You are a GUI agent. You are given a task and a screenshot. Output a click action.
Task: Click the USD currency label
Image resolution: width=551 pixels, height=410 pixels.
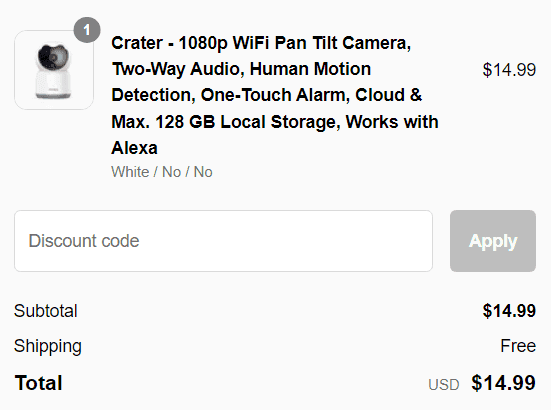click(x=443, y=385)
